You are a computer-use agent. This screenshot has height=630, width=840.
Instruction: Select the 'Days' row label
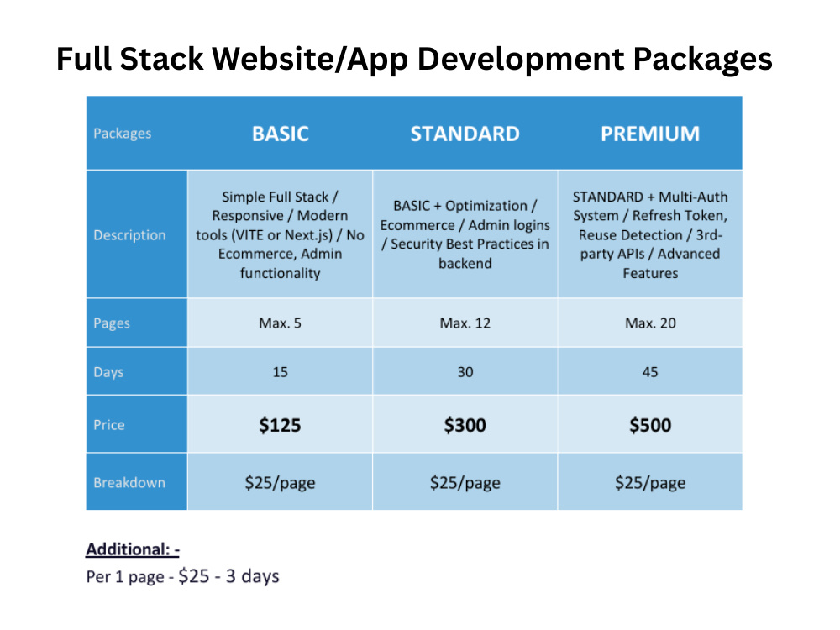coord(137,371)
